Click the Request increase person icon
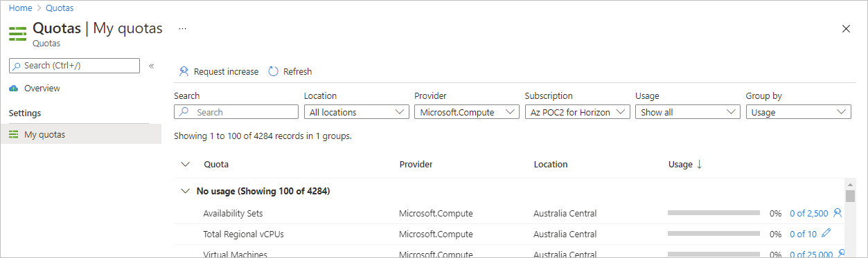868x258 pixels. pos(184,71)
